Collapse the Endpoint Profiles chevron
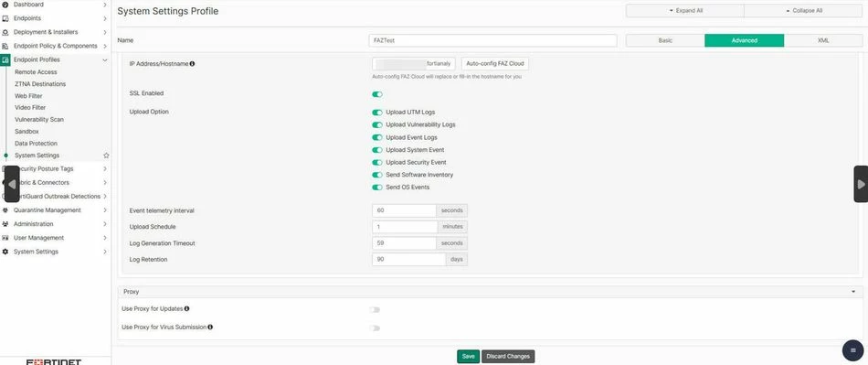The image size is (868, 365). tap(105, 59)
